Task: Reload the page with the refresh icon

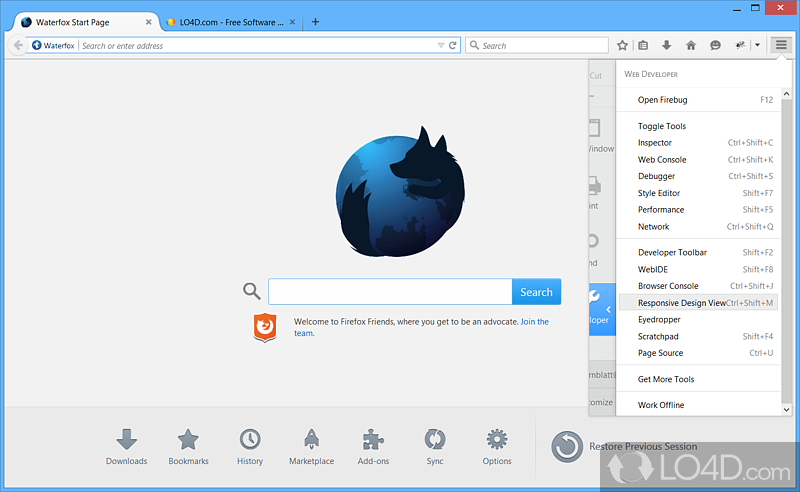Action: (x=453, y=45)
